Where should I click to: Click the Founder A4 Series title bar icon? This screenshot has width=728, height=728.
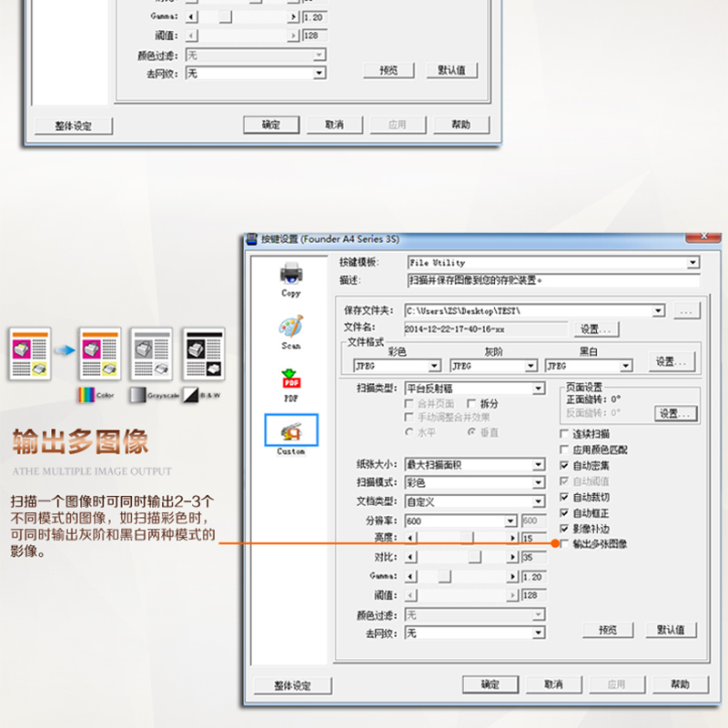252,239
